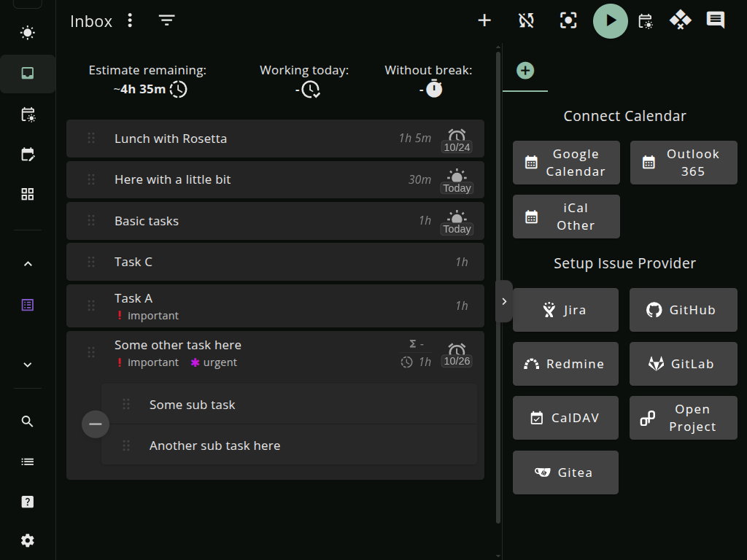Open app settings via the gear icon
747x560 pixels.
(27, 540)
